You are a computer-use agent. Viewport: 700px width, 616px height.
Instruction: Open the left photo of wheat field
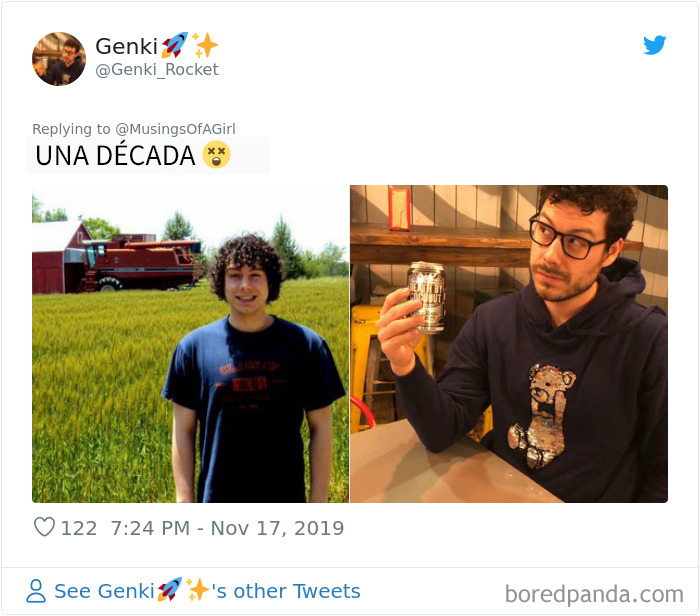[x=190, y=344]
